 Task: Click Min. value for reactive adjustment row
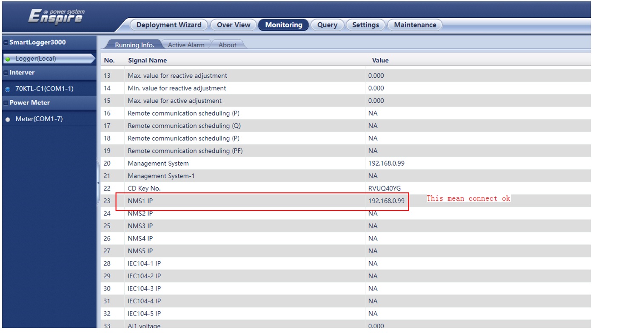click(345, 88)
